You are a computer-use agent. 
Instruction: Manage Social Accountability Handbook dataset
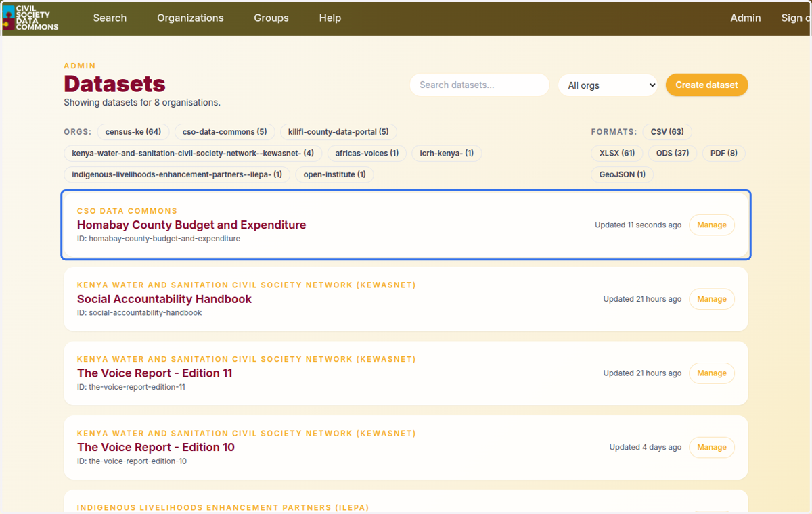tap(712, 299)
